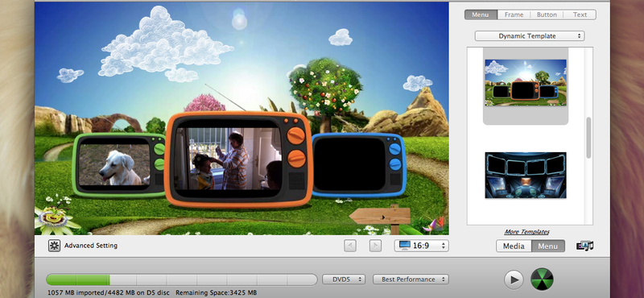
Task: Go to the next menu page arrow
Action: coord(375,246)
